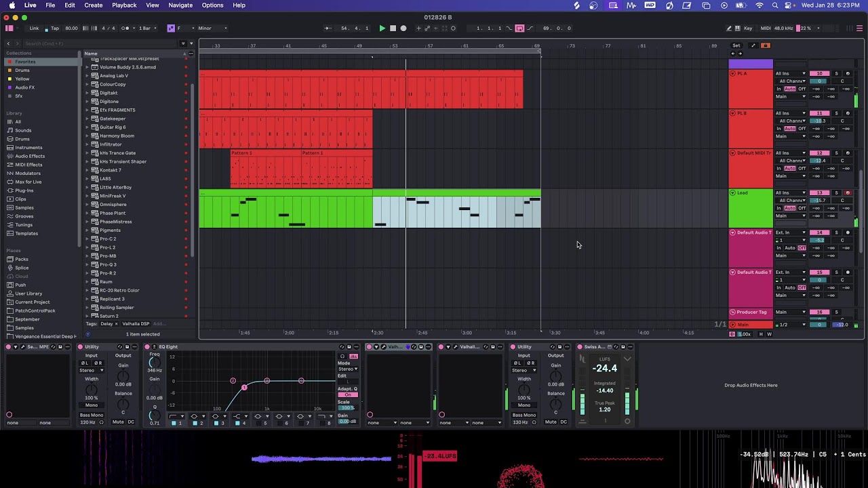The width and height of the screenshot is (868, 488).
Task: Open the Navigate menu
Action: 180,5
